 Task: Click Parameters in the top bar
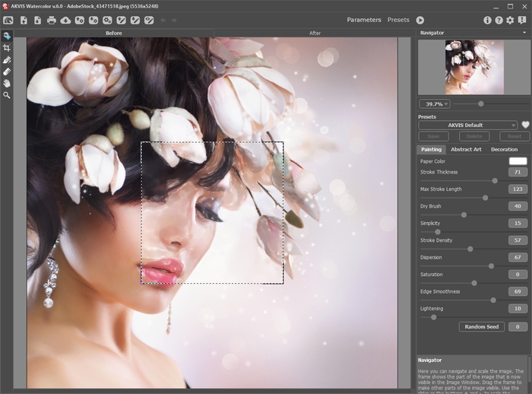tap(364, 20)
